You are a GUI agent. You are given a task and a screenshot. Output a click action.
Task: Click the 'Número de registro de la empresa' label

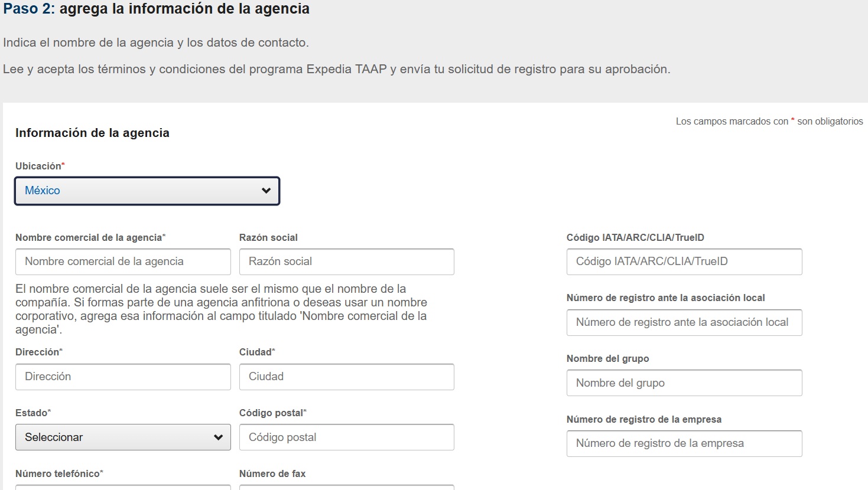click(644, 419)
